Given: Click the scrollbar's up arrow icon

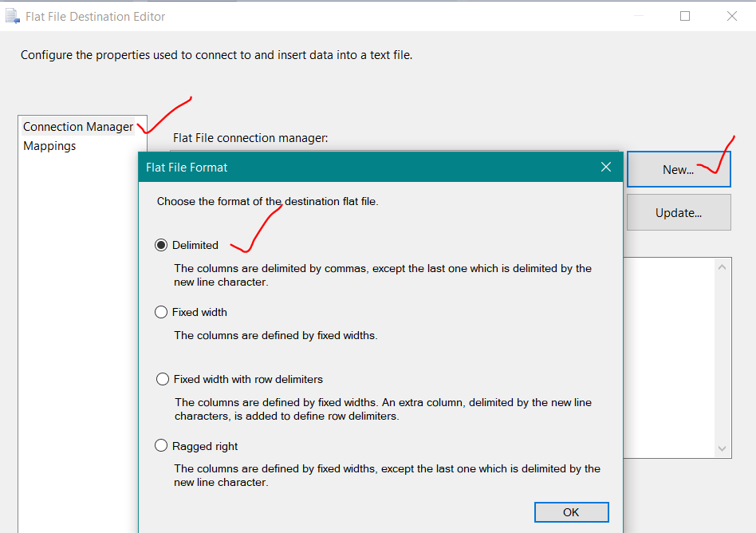Looking at the screenshot, I should click(721, 266).
